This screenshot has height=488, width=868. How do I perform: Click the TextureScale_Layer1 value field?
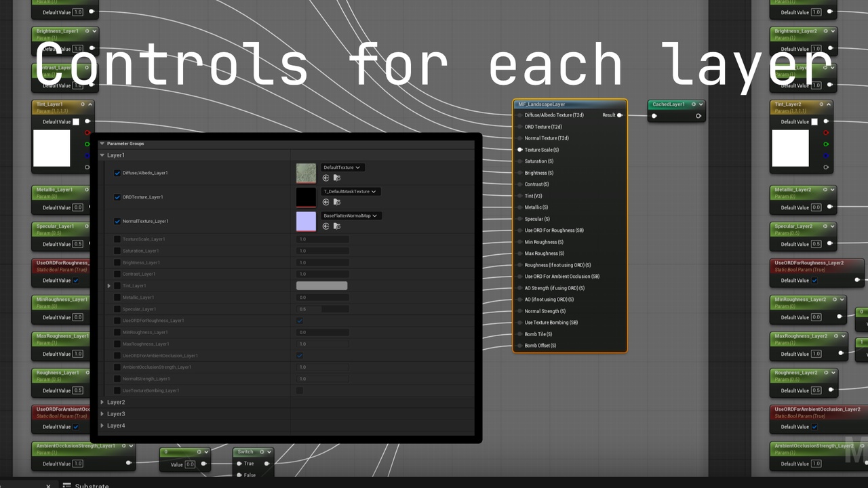(323, 239)
